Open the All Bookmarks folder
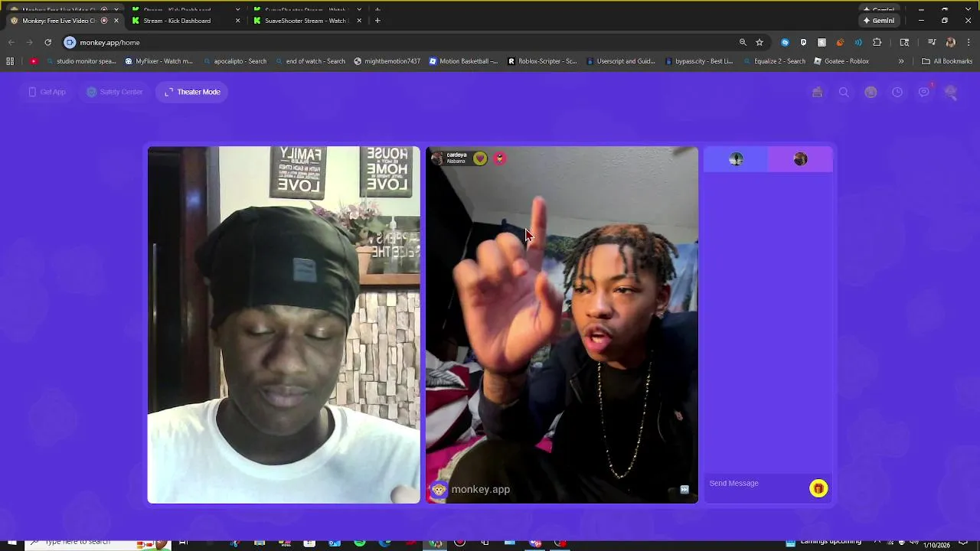This screenshot has height=551, width=980. tap(947, 61)
